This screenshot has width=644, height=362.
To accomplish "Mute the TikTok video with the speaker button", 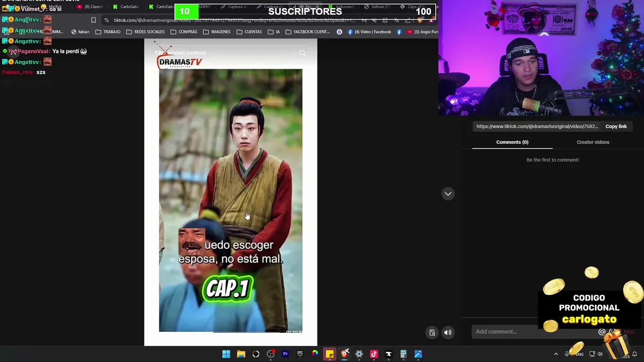I will click(x=448, y=332).
